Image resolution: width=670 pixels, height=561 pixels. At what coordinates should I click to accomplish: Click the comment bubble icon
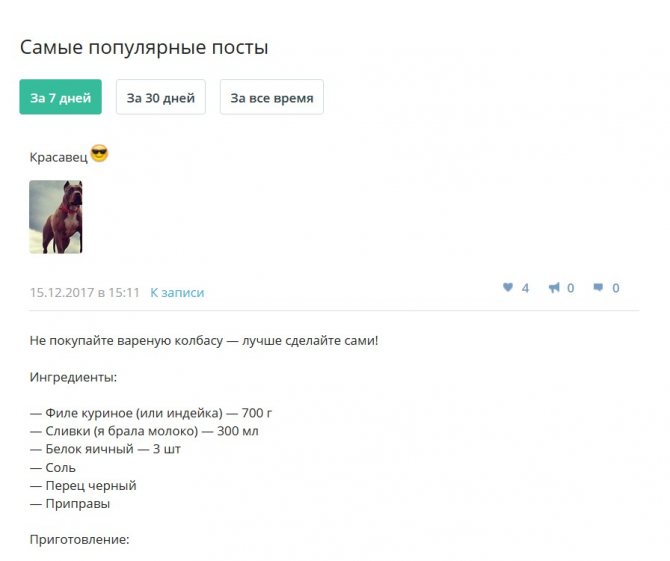tap(598, 288)
